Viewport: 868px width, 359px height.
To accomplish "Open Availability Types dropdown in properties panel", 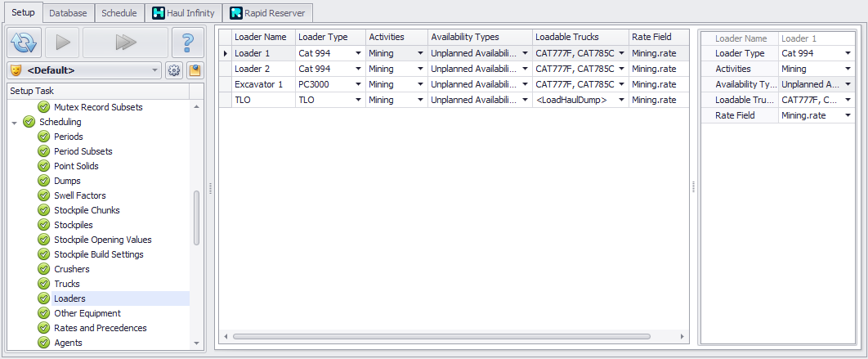I will click(x=848, y=84).
